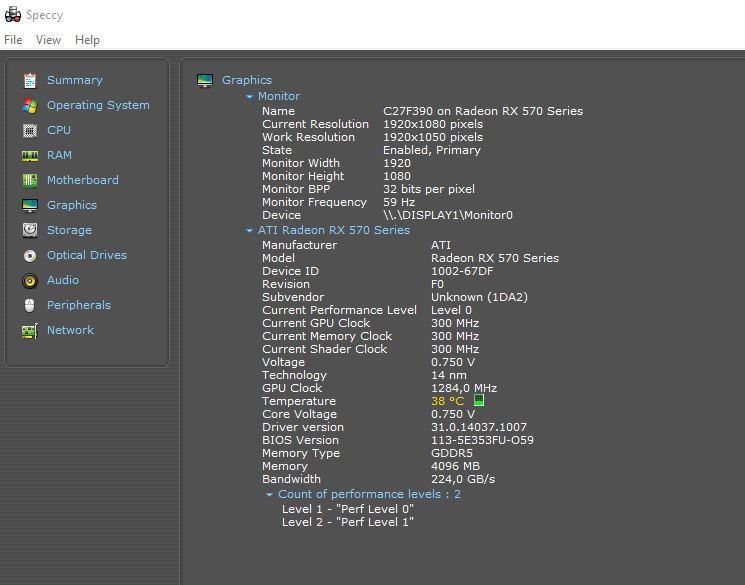Collapse the ATI Radeon RX 570 Series arrow
This screenshot has height=585, width=745.
[x=249, y=230]
